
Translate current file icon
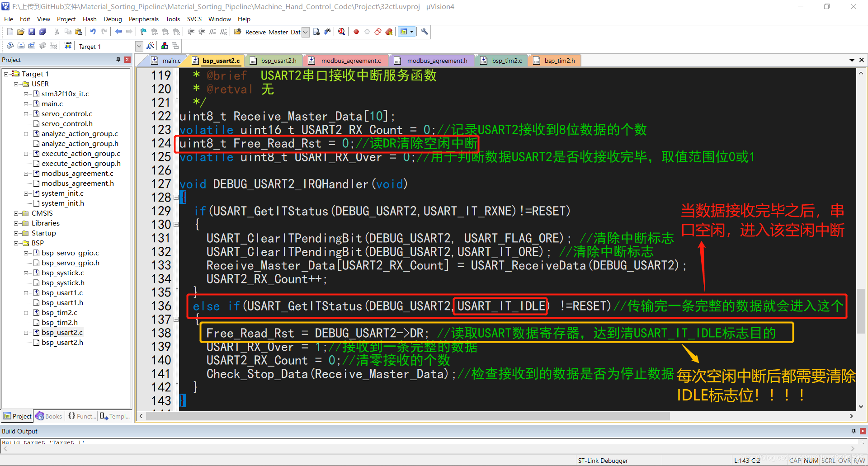[10, 46]
